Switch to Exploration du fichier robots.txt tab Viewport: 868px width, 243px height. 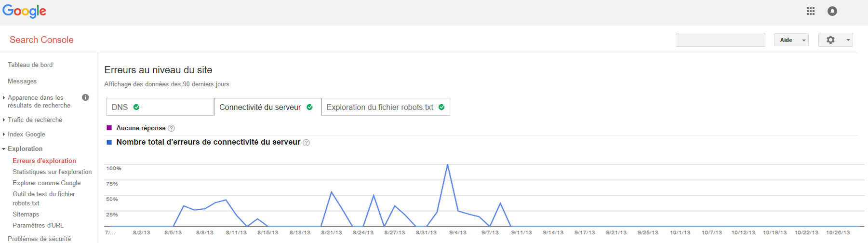[x=380, y=107]
